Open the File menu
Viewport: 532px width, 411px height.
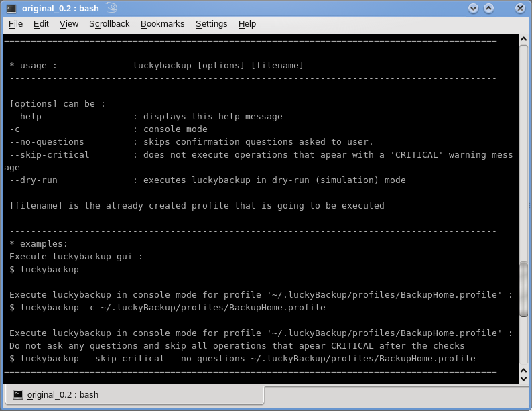pos(15,24)
